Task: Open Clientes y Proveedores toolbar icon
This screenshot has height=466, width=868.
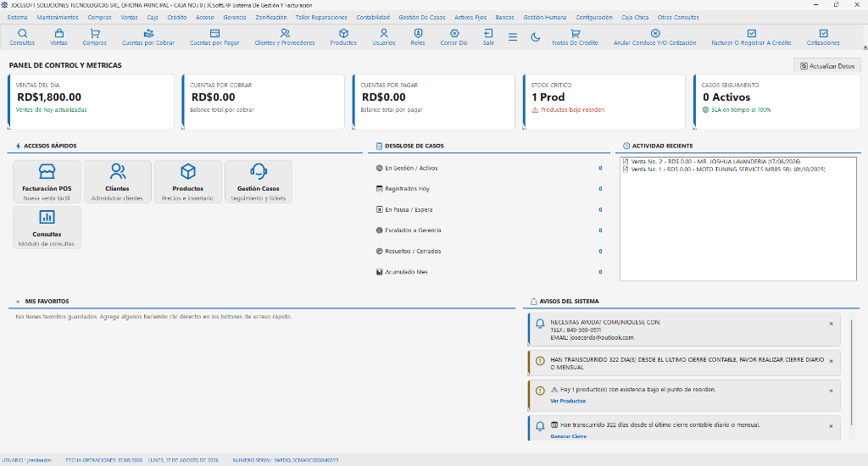Action: pos(285,37)
